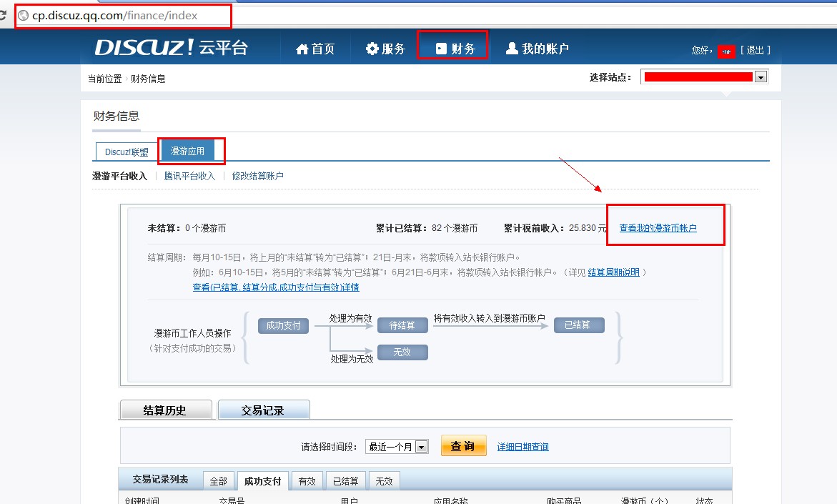This screenshot has width=837, height=504.
Task: Click the 无效 flow diagram box
Action: [402, 352]
